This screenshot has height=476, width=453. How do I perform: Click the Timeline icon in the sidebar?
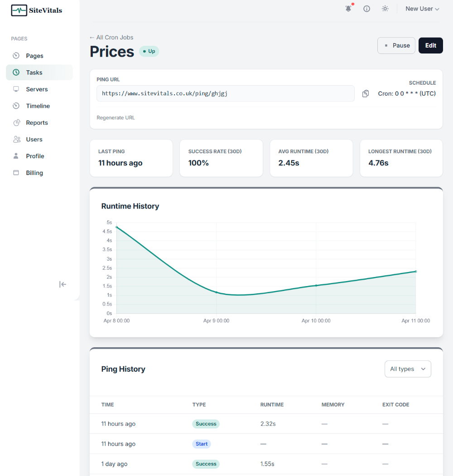pyautogui.click(x=17, y=106)
